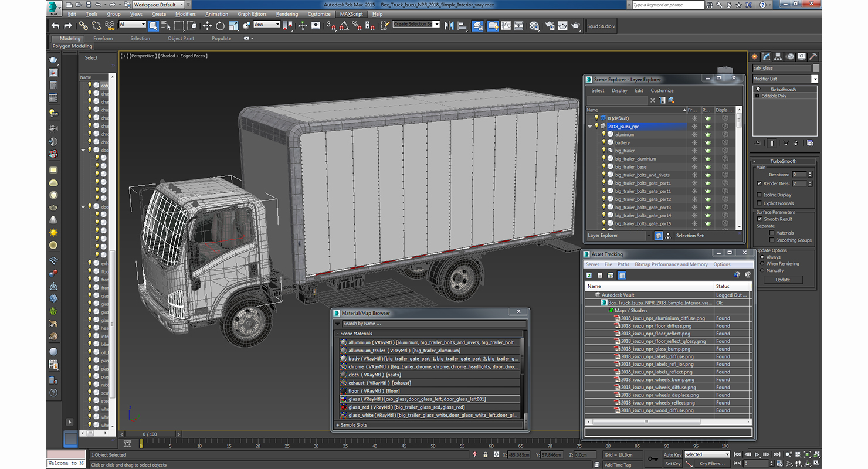Viewport: 868px width, 469px height.
Task: Open the Modifier List dropdown
Action: [x=815, y=79]
